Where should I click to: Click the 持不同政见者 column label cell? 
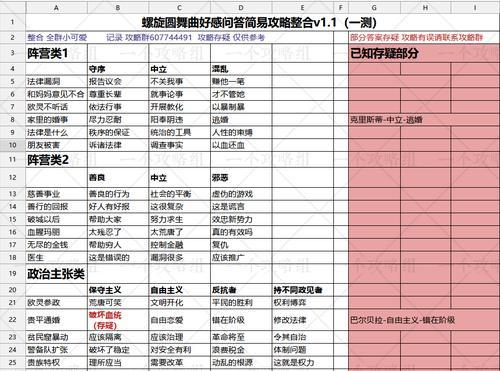point(303,290)
